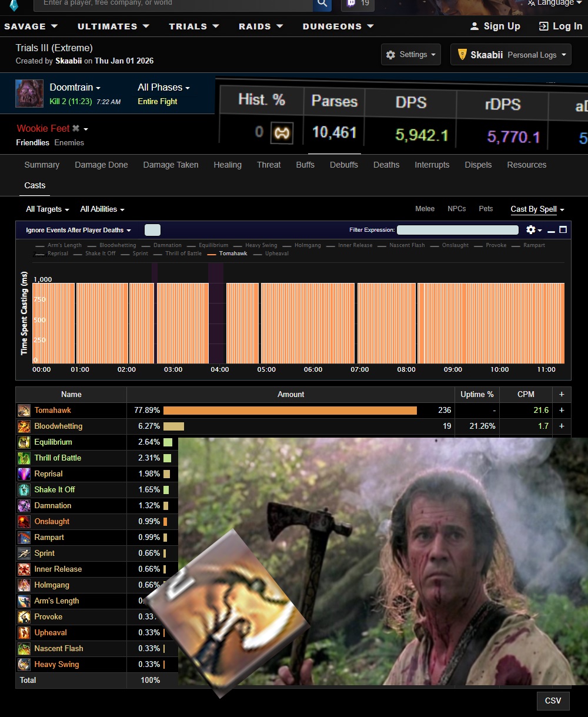Click the Rampart ability icon
Screen dimensions: 588x717
tap(24, 538)
